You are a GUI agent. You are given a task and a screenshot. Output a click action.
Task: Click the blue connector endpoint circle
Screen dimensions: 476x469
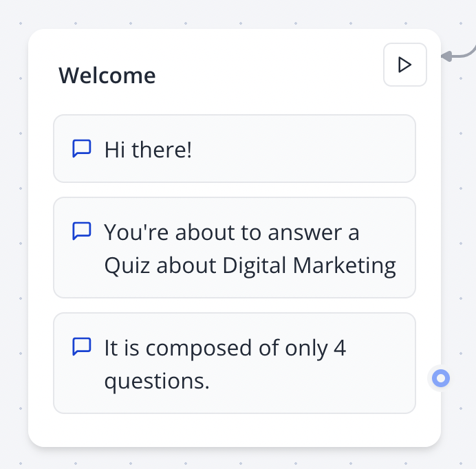(441, 378)
